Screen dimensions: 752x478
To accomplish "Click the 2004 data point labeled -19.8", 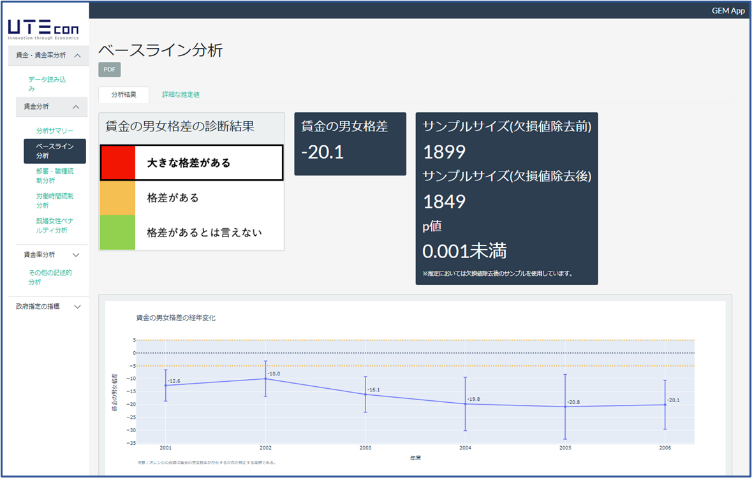I will (465, 404).
